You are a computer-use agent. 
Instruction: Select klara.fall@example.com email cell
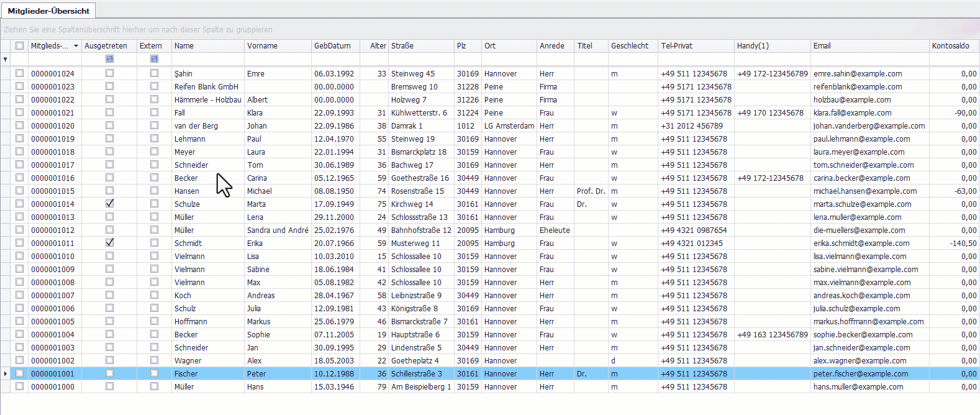(852, 113)
